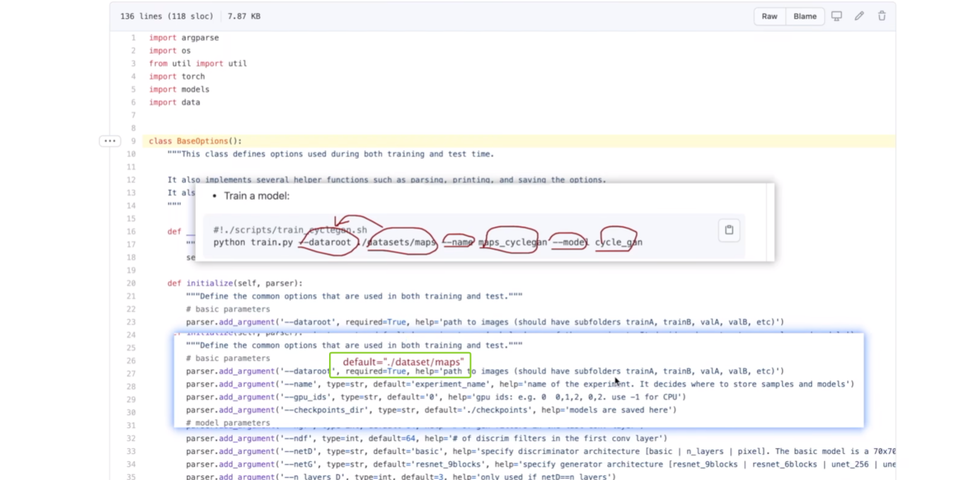Select line number 35
Screen dimensions: 980x480
(x=132, y=477)
